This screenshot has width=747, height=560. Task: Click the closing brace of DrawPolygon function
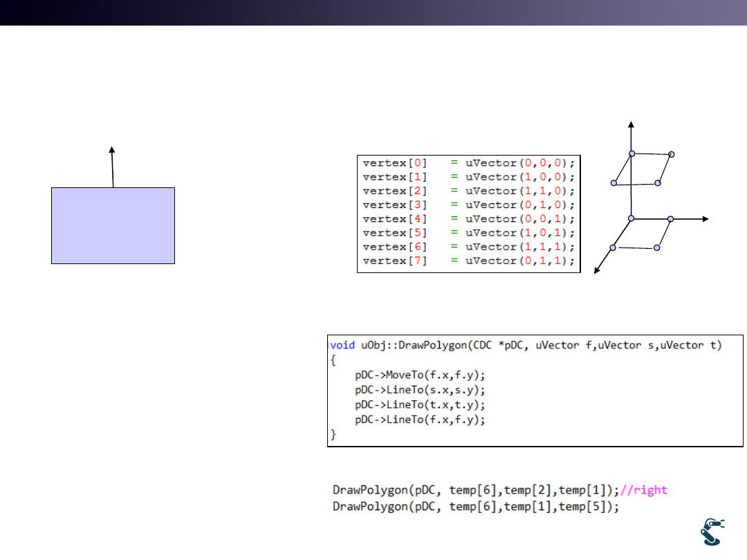click(333, 436)
